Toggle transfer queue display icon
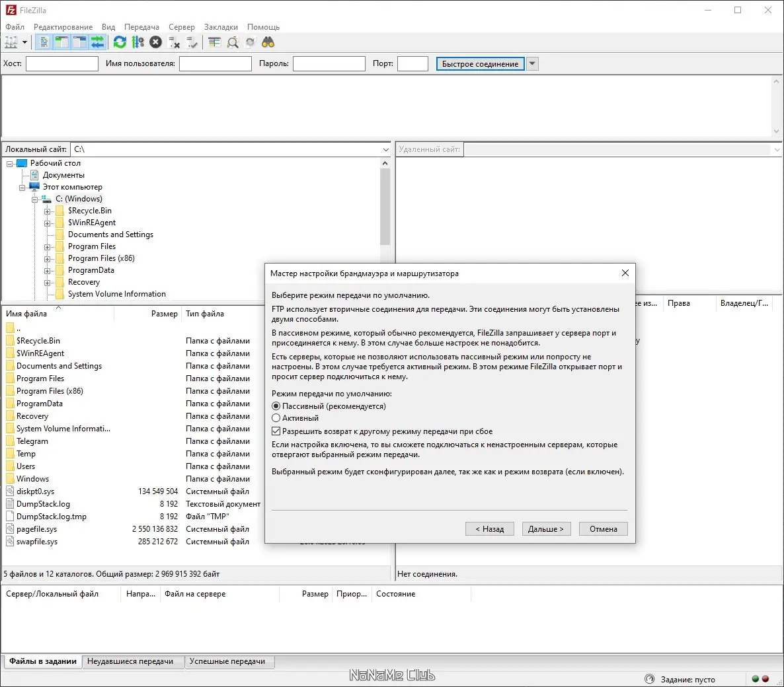 97,42
